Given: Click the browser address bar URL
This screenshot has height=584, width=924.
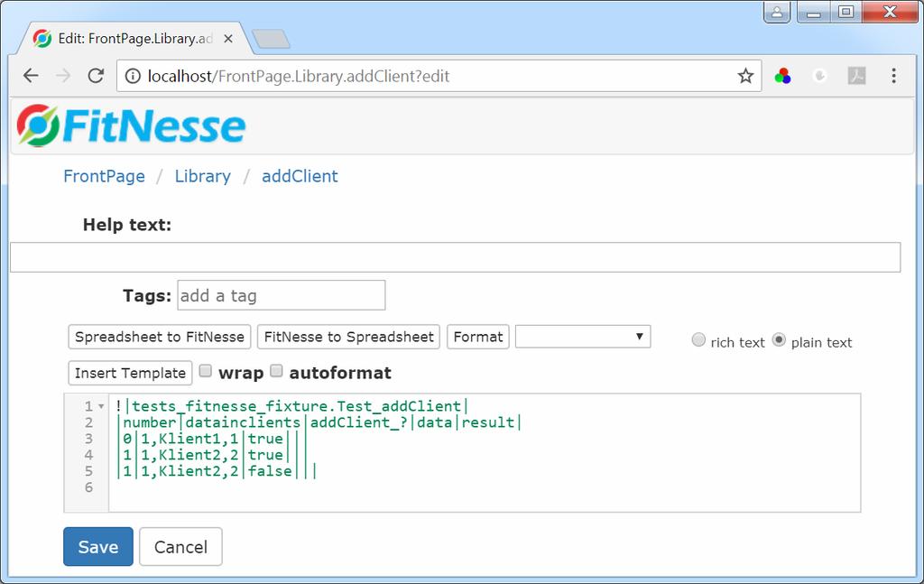Looking at the screenshot, I should [x=298, y=76].
